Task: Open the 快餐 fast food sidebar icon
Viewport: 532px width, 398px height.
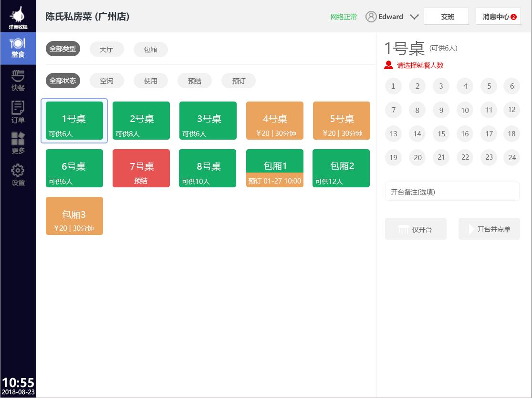Action: pyautogui.click(x=18, y=81)
